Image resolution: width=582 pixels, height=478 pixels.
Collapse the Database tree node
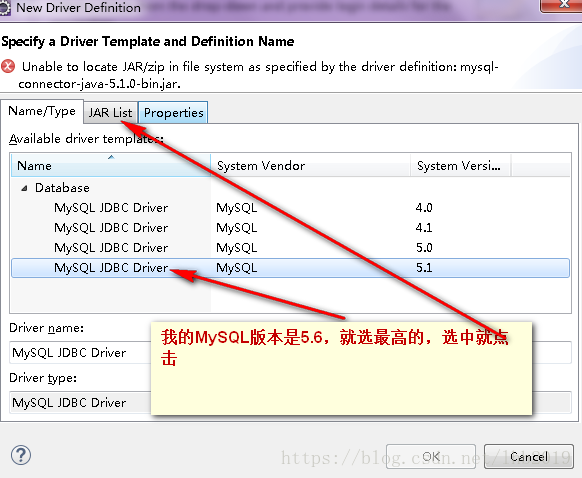pyautogui.click(x=24, y=188)
